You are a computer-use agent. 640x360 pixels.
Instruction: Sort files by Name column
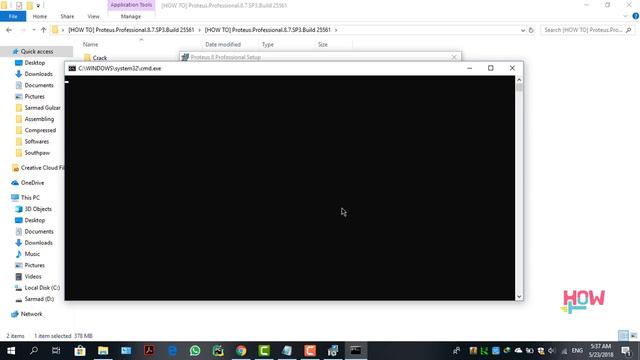coord(91,44)
